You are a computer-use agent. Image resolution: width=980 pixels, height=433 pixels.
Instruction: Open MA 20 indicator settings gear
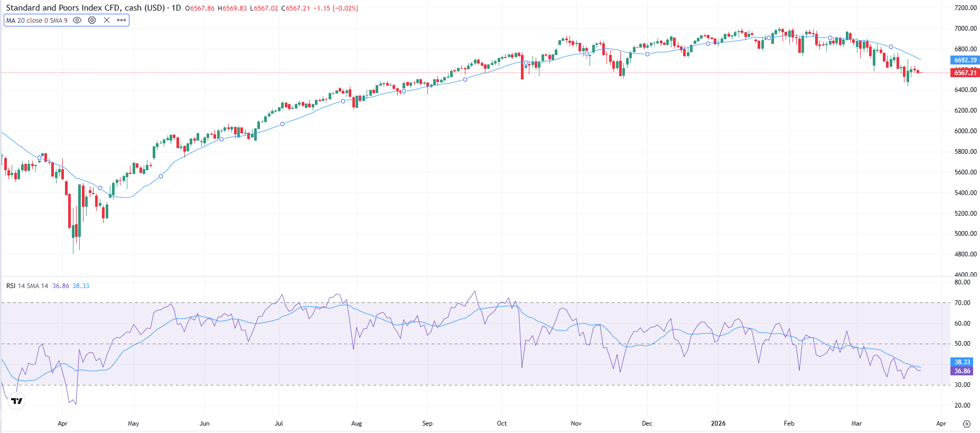point(92,20)
